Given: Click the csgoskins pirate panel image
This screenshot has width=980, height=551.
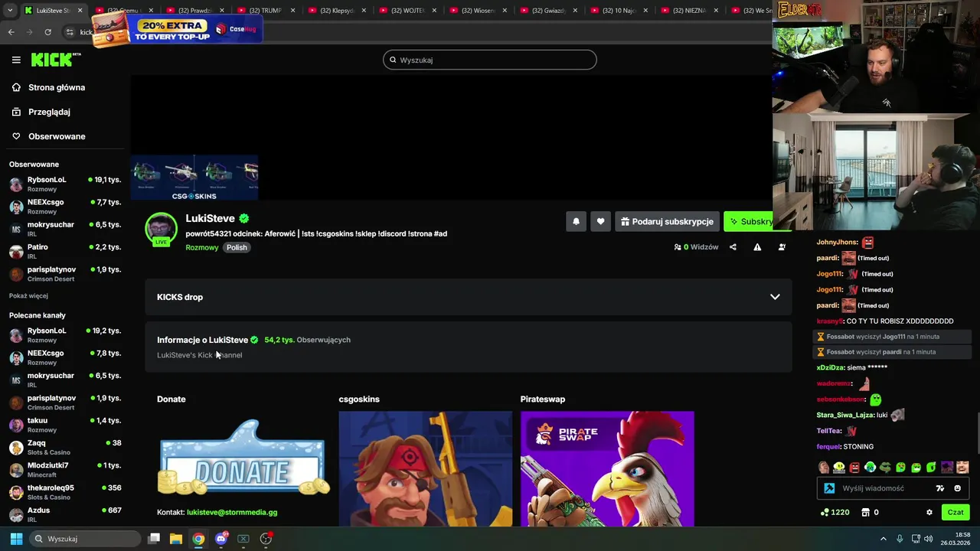Looking at the screenshot, I should [x=425, y=468].
